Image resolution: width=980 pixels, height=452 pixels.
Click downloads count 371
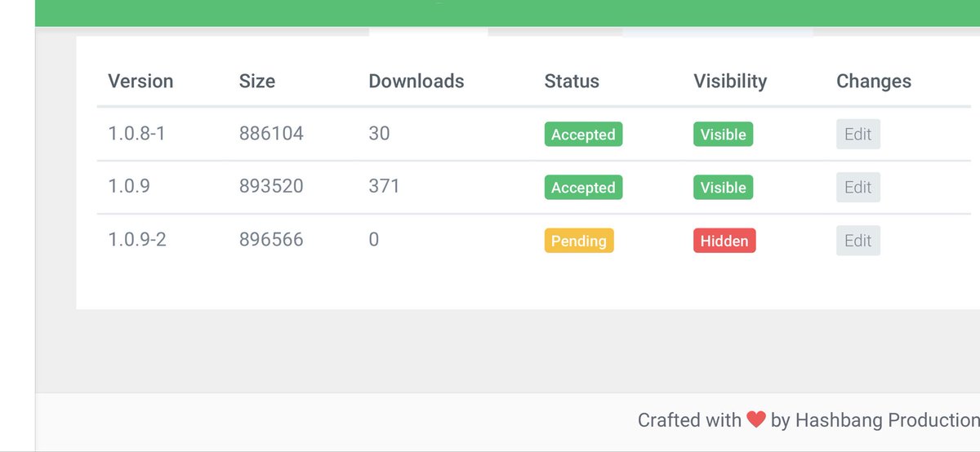384,186
